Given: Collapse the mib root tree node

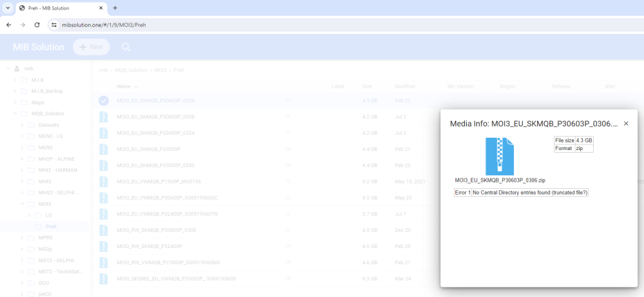Looking at the screenshot, I should [8, 68].
